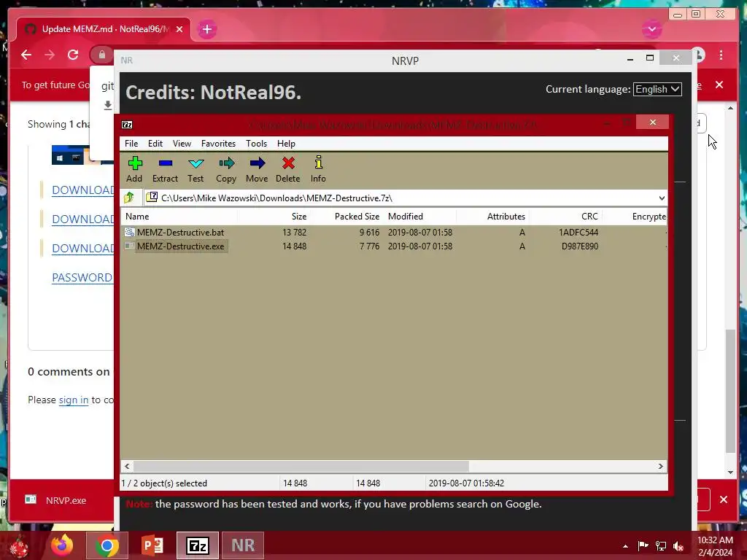Click the Chrome forward arrow

click(x=50, y=55)
